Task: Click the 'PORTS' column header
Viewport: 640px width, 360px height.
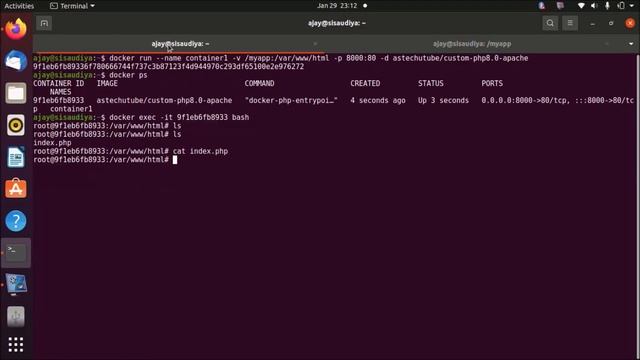Action: click(x=492, y=83)
